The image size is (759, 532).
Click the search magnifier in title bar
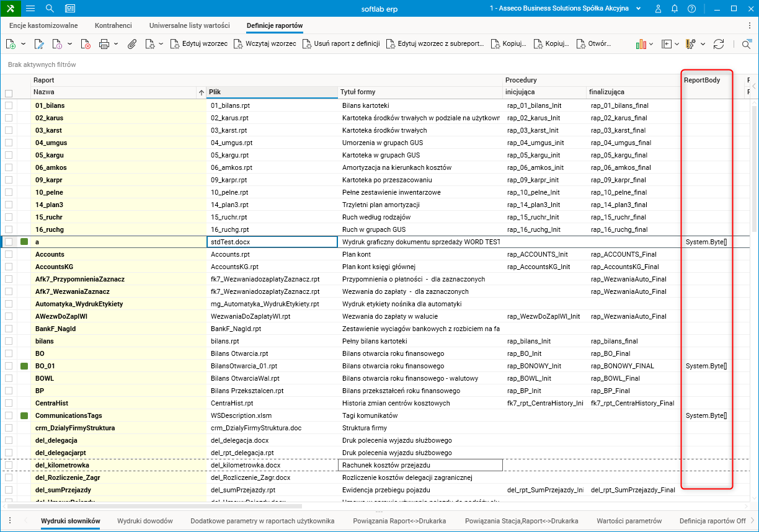50,9
